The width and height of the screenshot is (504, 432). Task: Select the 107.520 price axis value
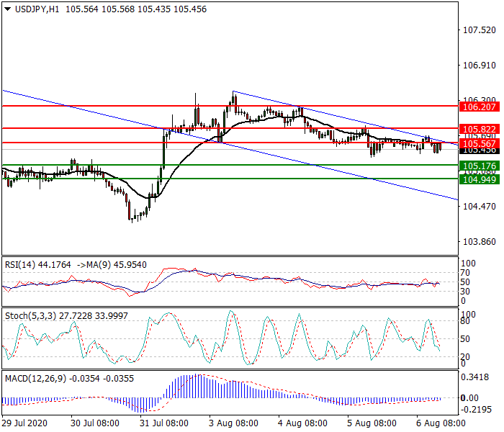click(480, 30)
